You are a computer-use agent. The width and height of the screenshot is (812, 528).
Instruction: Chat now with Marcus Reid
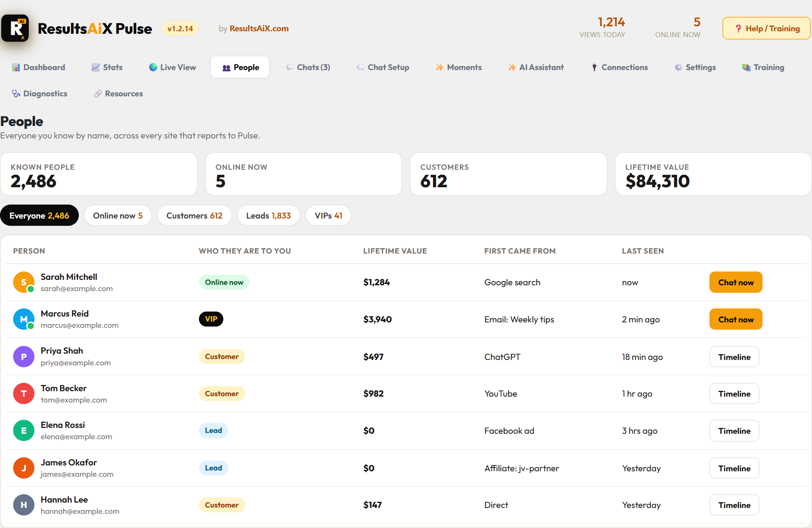pyautogui.click(x=736, y=319)
